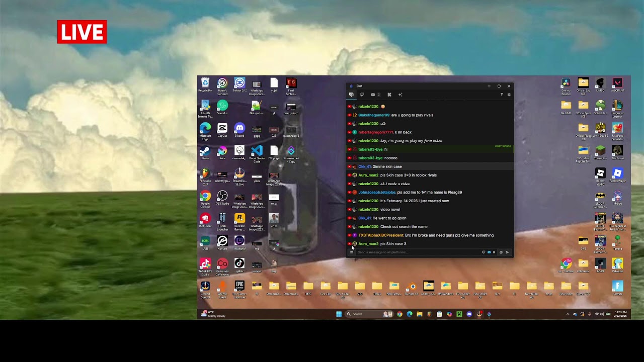Viewport: 644px width, 362px height.
Task: Open Streamer.bot Copy desktop icon
Action: click(291, 153)
